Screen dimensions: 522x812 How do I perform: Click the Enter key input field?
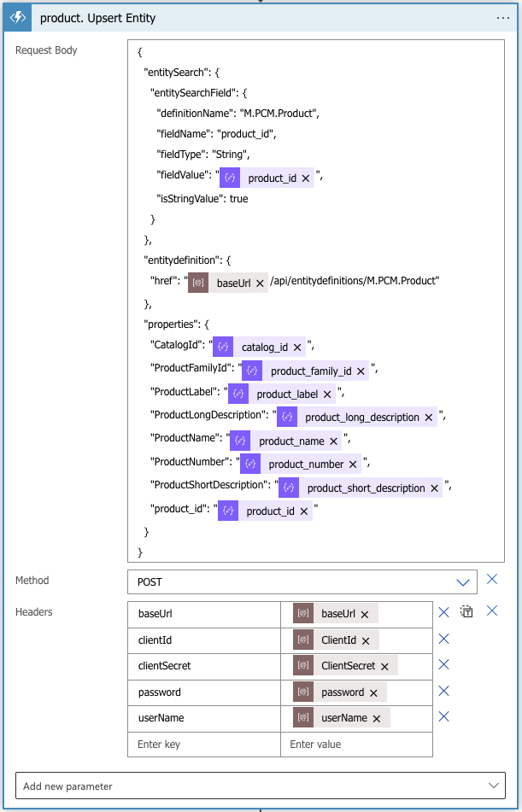point(204,745)
